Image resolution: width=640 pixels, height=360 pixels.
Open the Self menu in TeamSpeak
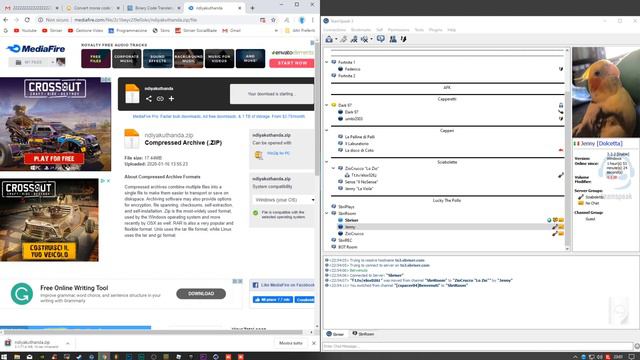[x=379, y=30]
